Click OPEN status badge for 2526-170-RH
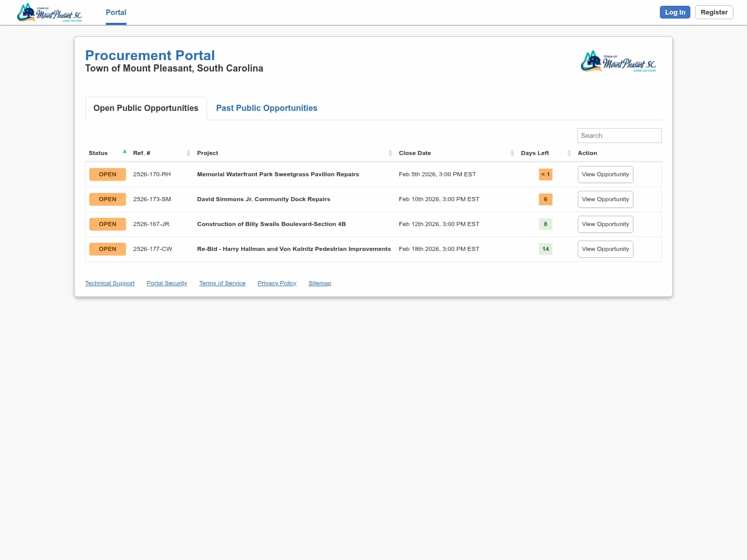This screenshot has width=747, height=560. pyautogui.click(x=107, y=175)
